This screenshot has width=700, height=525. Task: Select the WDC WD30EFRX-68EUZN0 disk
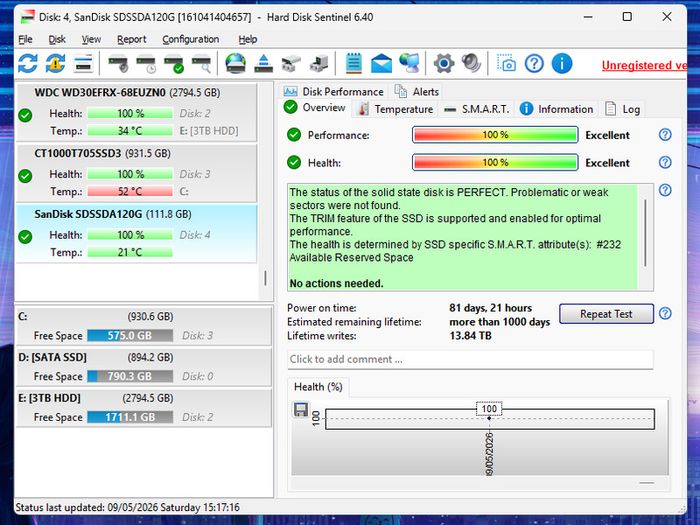[x=137, y=111]
